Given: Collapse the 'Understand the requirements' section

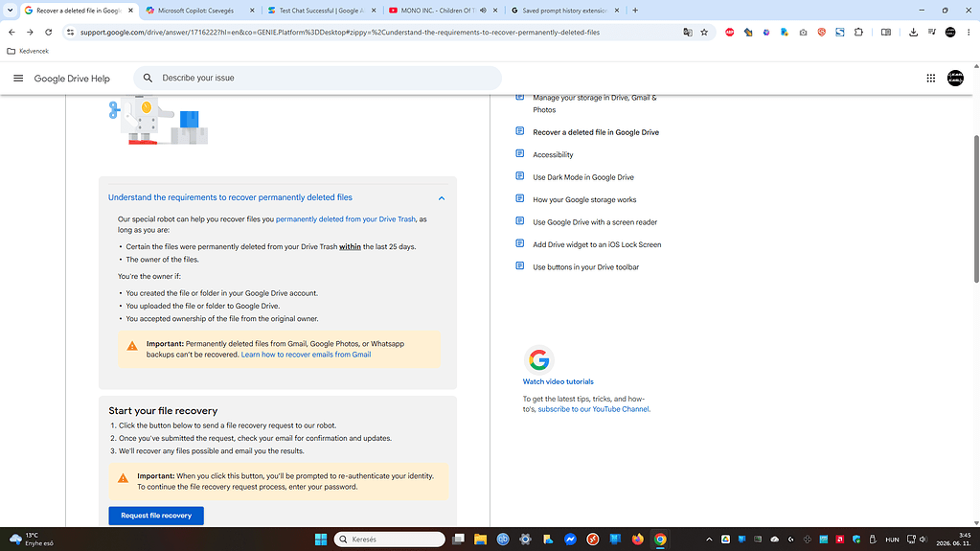Looking at the screenshot, I should tap(442, 198).
